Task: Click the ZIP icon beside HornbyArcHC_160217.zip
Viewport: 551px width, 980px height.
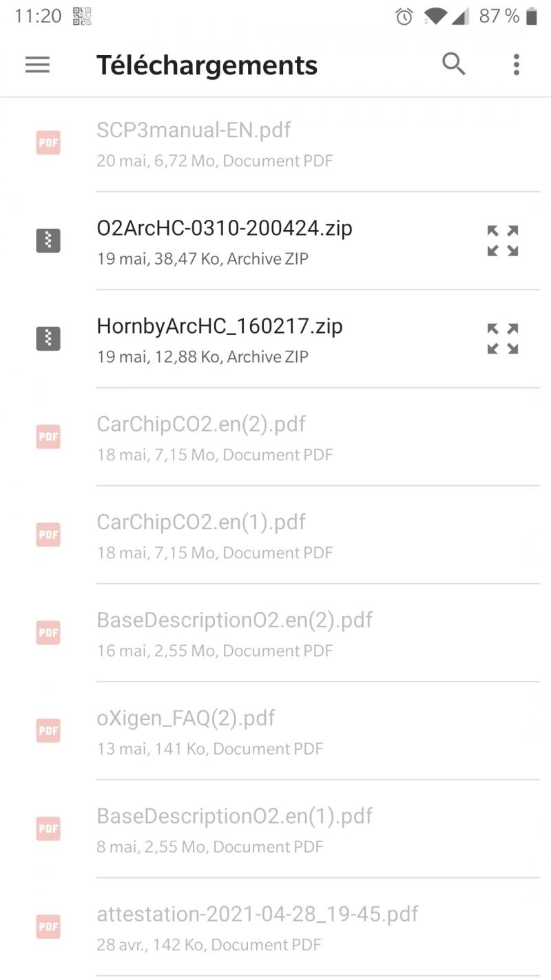Action: (x=48, y=338)
